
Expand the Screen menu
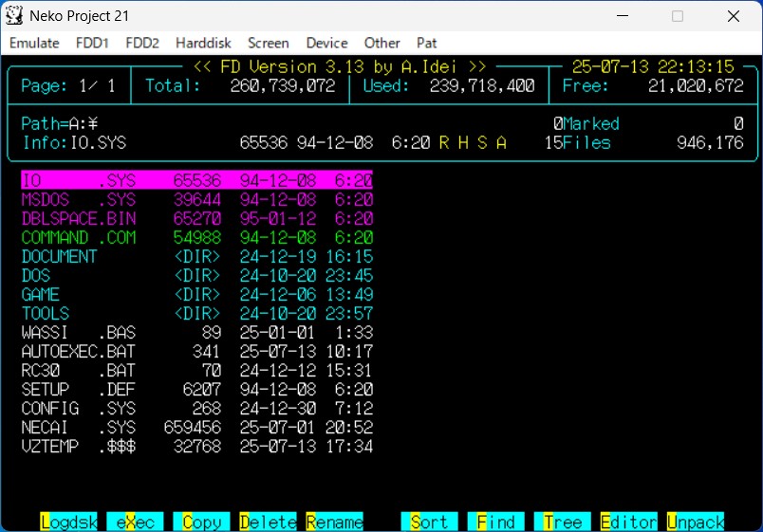click(x=269, y=43)
